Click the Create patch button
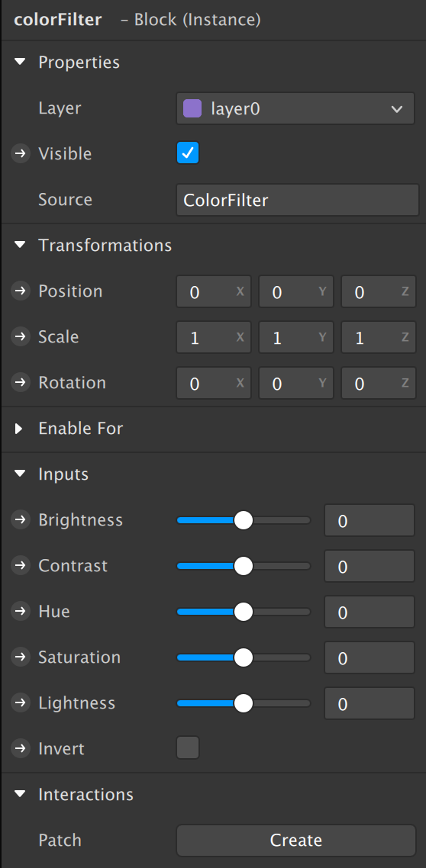The height and width of the screenshot is (868, 426). tap(295, 841)
